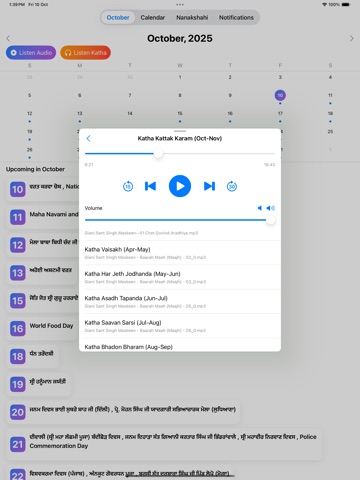Click the Katha Kattak Karam player title

[x=180, y=138]
